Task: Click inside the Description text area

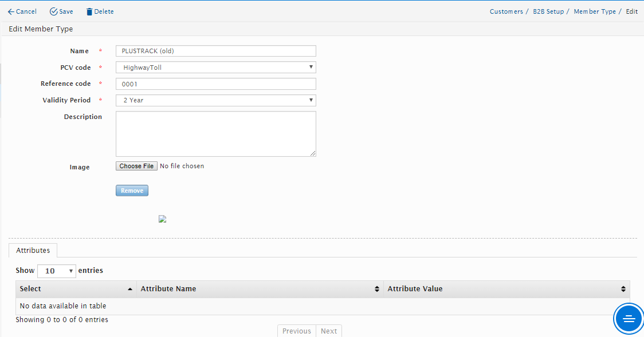Action: pos(215,133)
